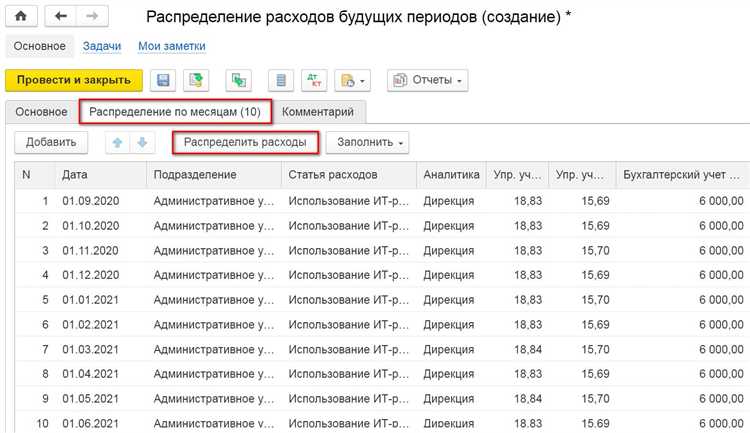Open the document movements list icon
Viewport: 750px width, 433px height.
[281, 80]
